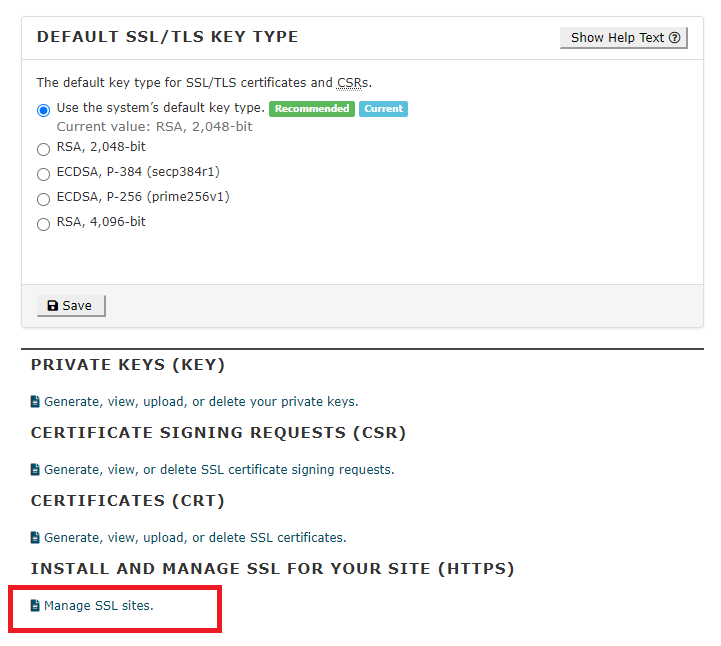Screen dimensions: 721x646
Task: Select the RSA, 4,096-bit radio option
Action: (44, 224)
